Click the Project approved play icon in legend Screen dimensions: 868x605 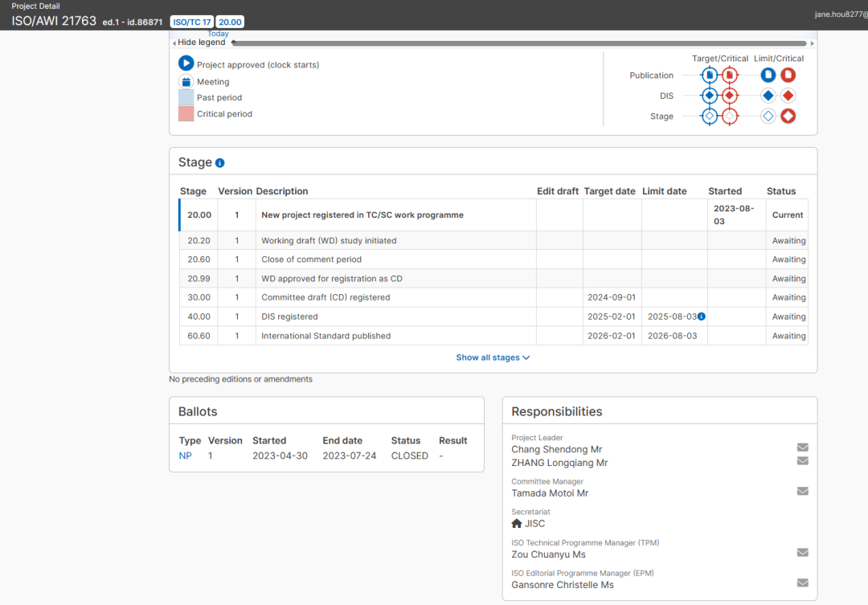click(x=186, y=64)
